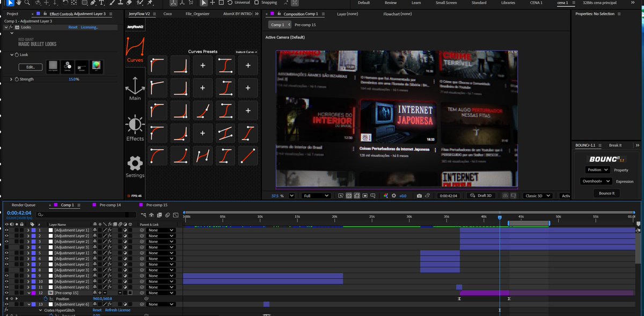Open JerryFlow Settings gear
The width and height of the screenshot is (644, 316).
135,167
